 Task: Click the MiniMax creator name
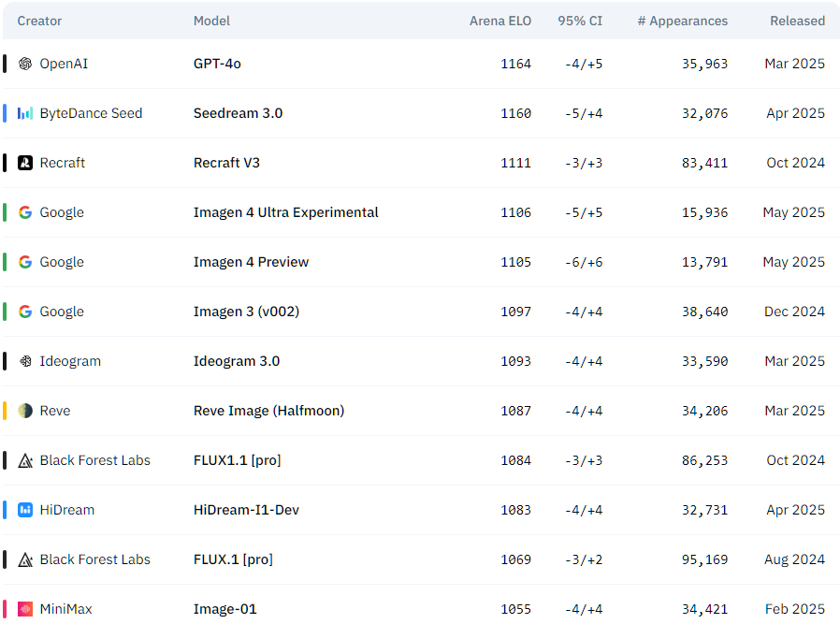pos(65,609)
